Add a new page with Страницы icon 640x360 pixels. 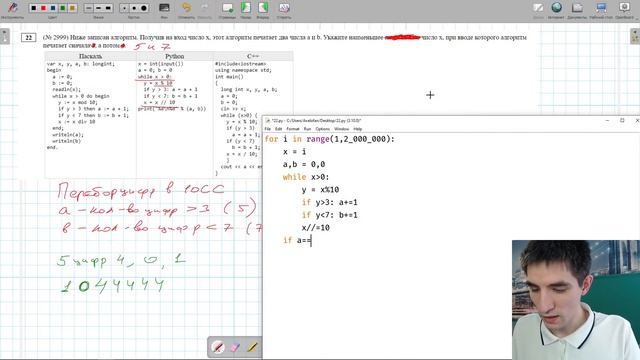pos(227,8)
